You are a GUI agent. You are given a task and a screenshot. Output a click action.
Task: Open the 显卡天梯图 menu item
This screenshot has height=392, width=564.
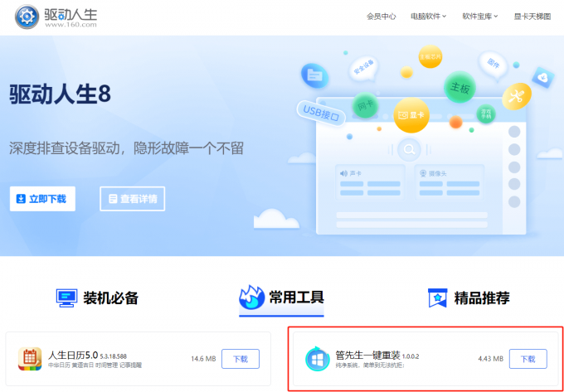coord(532,17)
